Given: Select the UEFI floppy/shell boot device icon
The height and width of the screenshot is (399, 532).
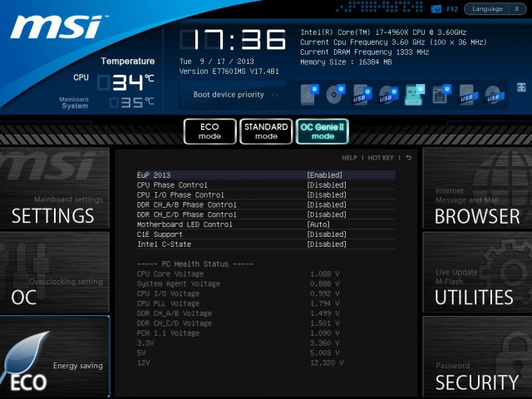Looking at the screenshot, I should (x=441, y=94).
